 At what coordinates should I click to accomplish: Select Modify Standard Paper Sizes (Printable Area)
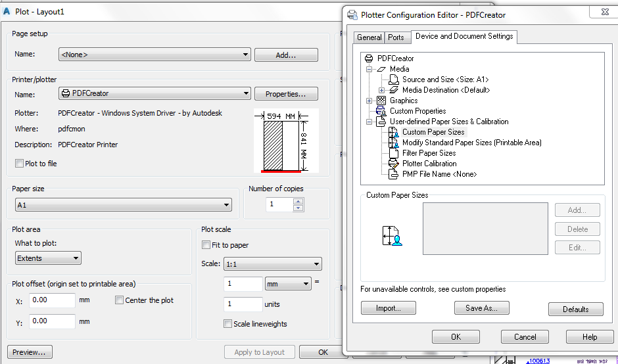(x=472, y=143)
